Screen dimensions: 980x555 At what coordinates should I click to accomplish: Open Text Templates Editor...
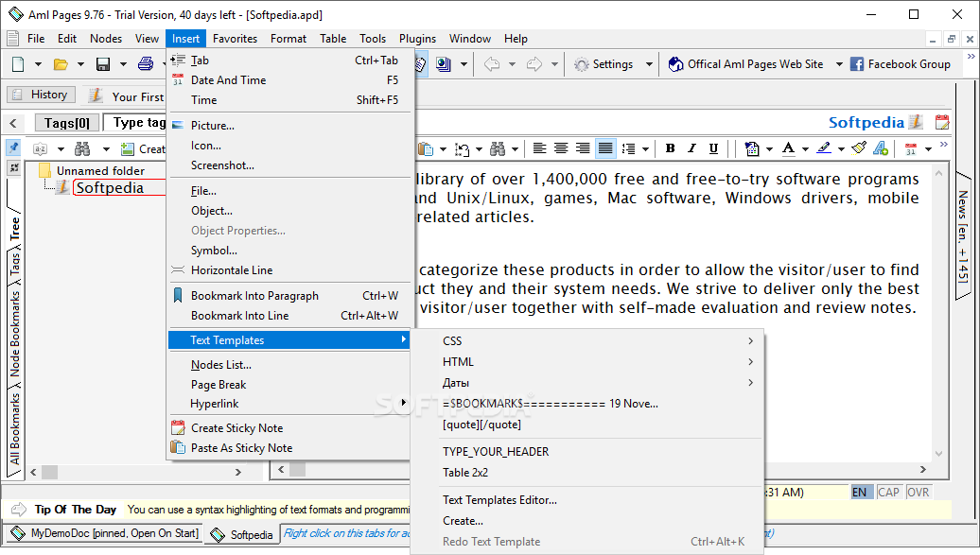coord(586,500)
